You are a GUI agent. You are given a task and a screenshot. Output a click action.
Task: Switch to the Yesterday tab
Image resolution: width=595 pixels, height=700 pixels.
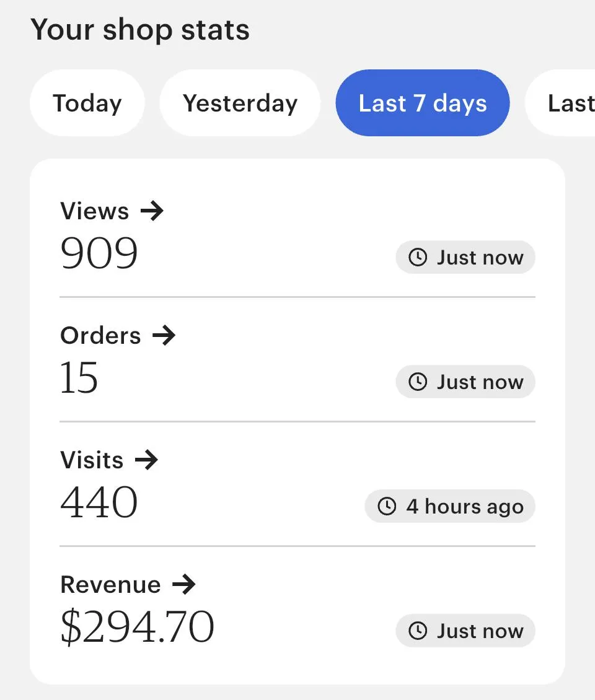[x=240, y=103]
